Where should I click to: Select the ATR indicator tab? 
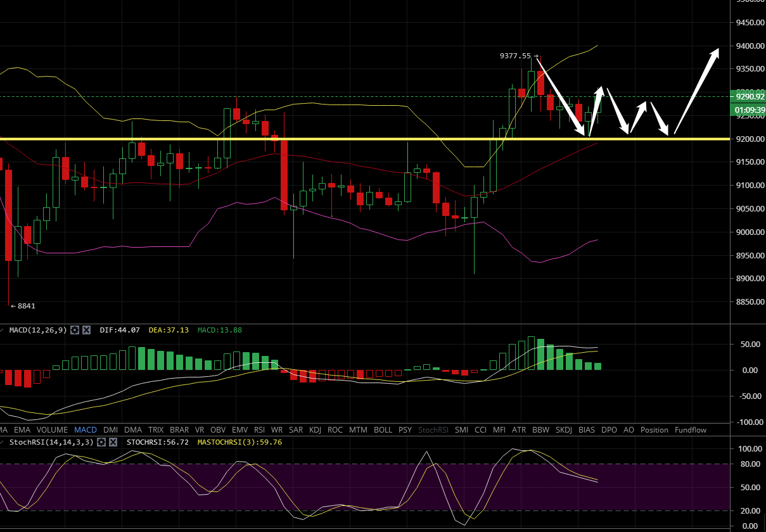click(519, 430)
